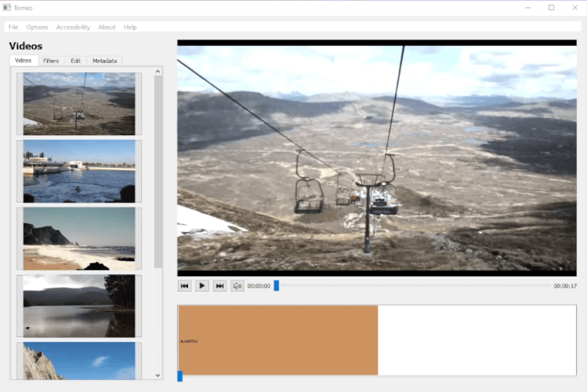Switch to the Edit tab
This screenshot has height=392, width=587.
[75, 61]
